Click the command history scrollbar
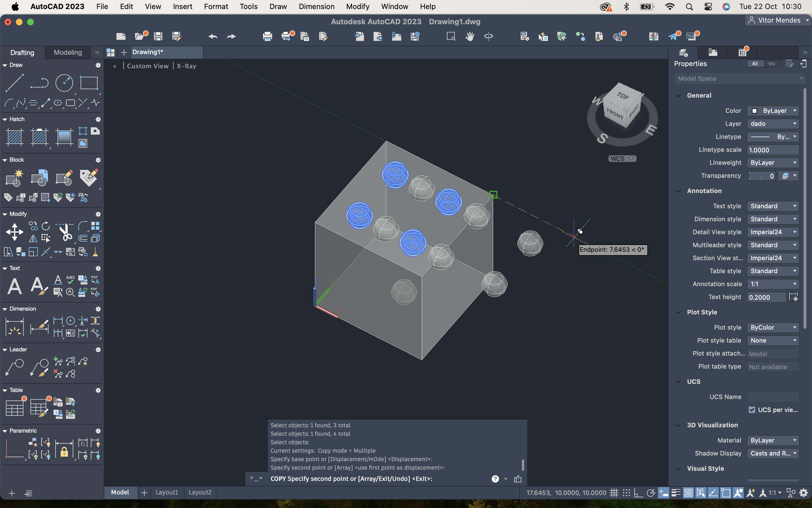Screen dimensions: 812x508 tap(523, 465)
